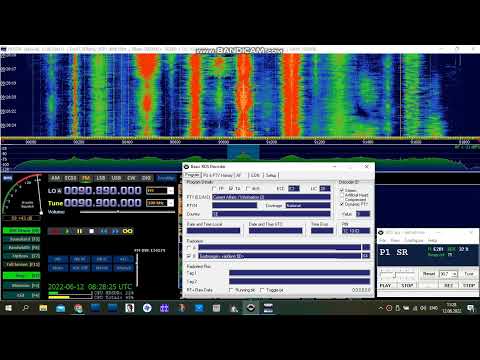The width and height of the screenshot is (480, 360).
Task: Click PLAY in the small RDS window
Action: (x=386, y=286)
